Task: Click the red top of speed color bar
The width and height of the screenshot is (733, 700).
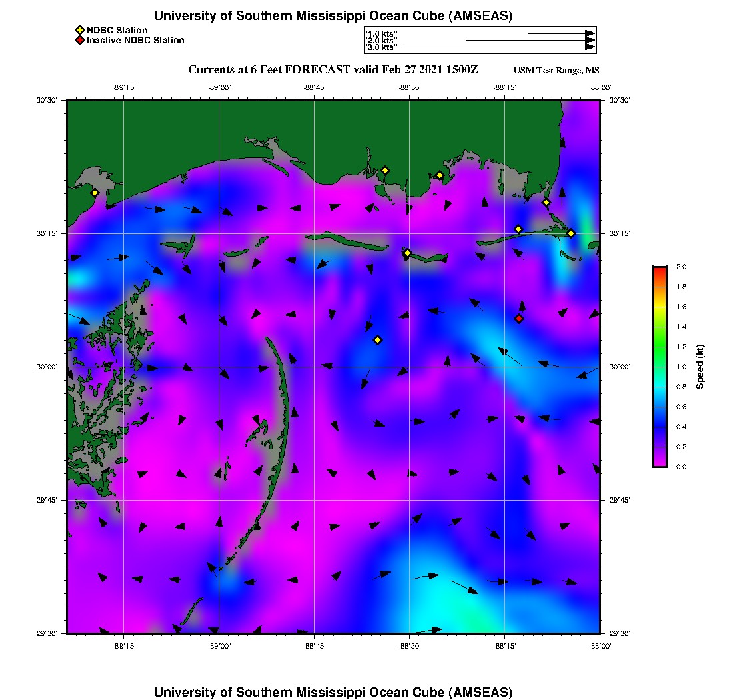Action: (x=659, y=270)
